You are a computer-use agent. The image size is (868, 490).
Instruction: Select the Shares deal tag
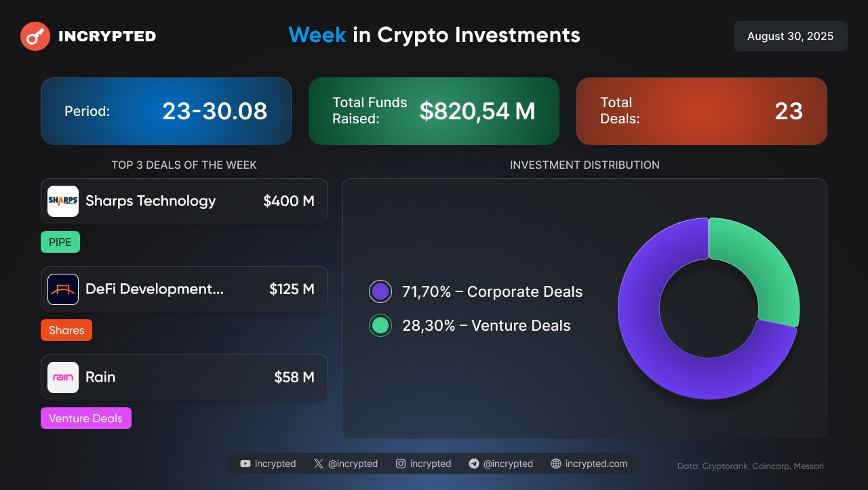click(66, 330)
